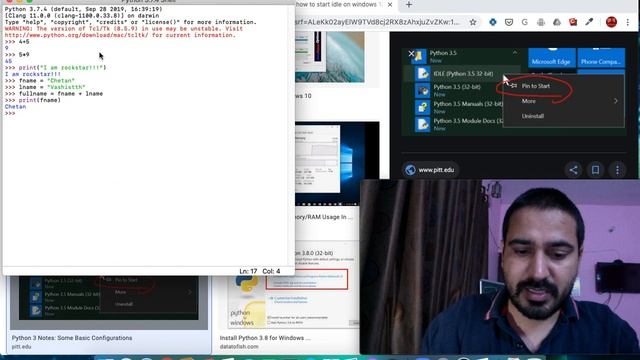Click the 'fname = "Chetan"' line in IDLE

point(40,81)
